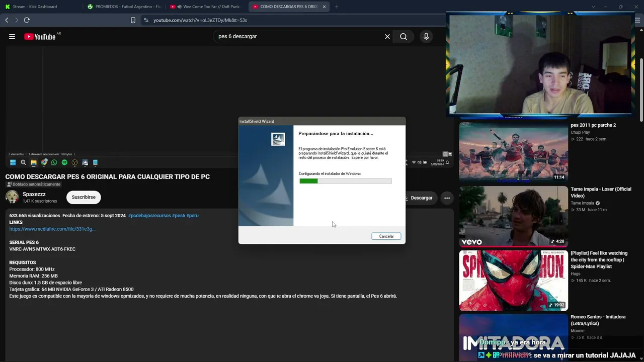
Task: Reload the current YouTube page
Action: [27, 20]
